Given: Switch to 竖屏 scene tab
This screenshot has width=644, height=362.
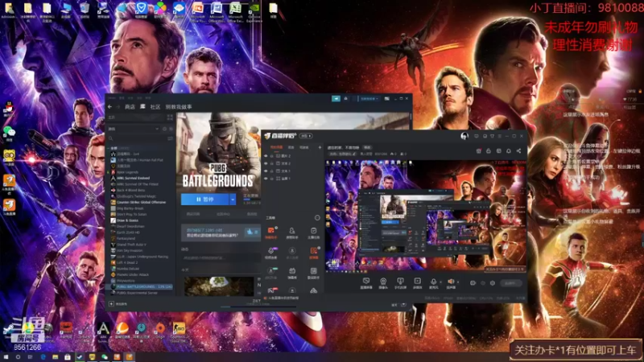Looking at the screenshot, I should tap(291, 147).
